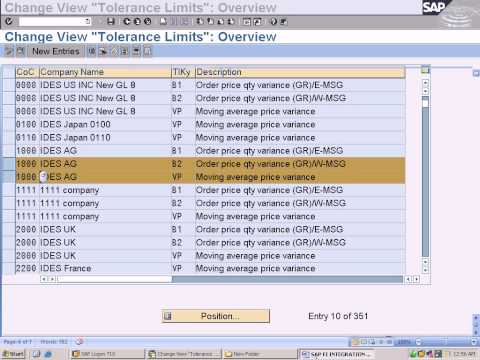
Task: Click the Print icon in the standard toolbar
Action: coord(163,22)
